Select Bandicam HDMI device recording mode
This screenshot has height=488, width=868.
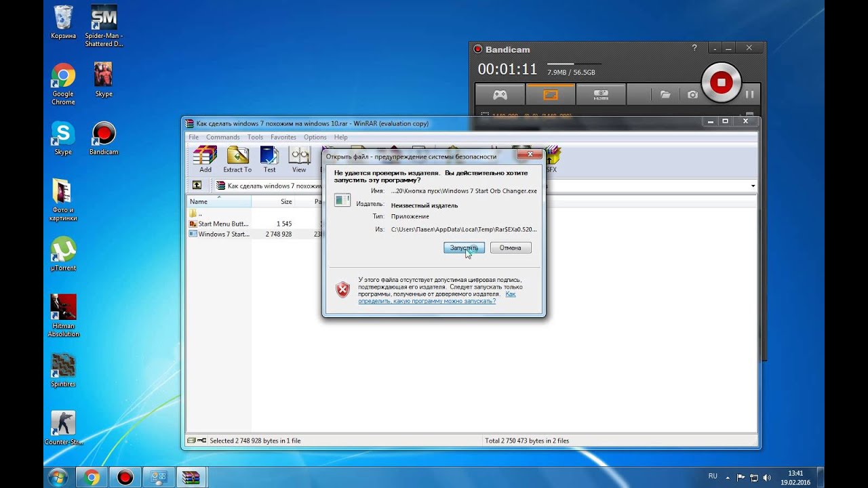[x=601, y=95]
